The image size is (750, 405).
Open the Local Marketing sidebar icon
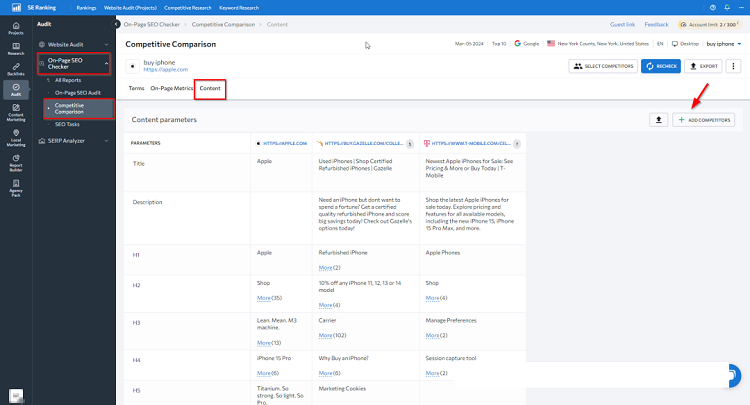16,138
